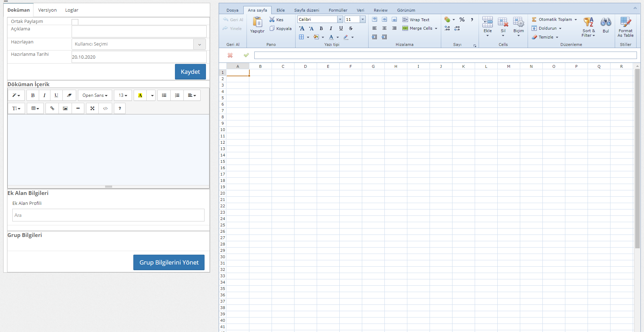Image resolution: width=644 pixels, height=332 pixels.
Task: Expand the Open Sans font dropdown
Action: coord(95,95)
